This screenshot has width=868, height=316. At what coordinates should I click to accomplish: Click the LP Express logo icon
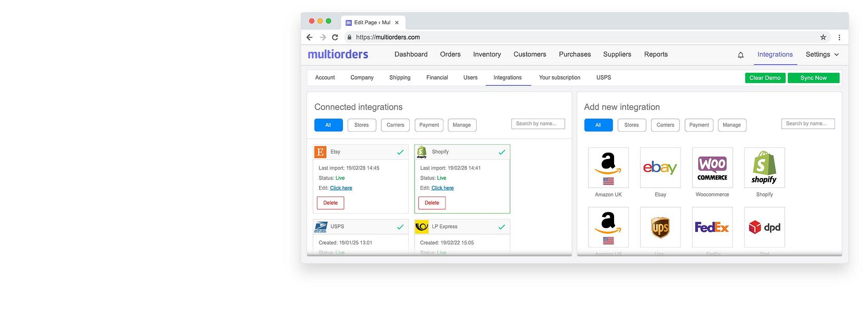[x=421, y=227]
